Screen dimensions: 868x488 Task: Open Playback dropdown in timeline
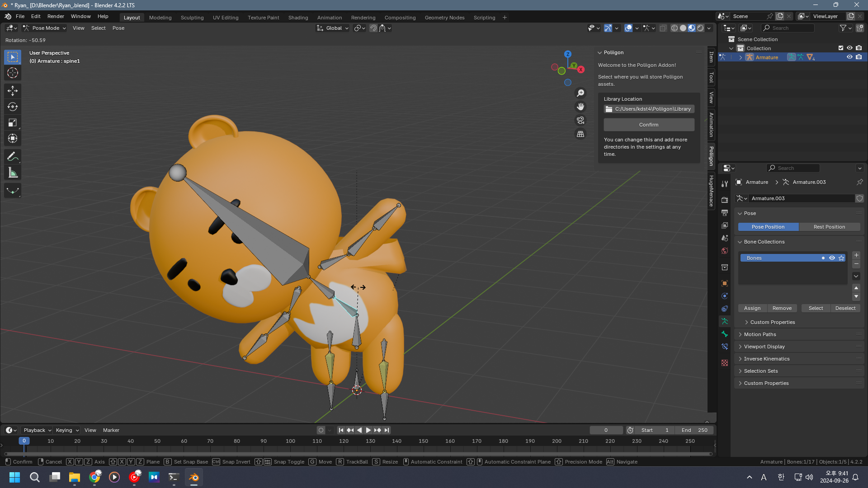[38, 430]
